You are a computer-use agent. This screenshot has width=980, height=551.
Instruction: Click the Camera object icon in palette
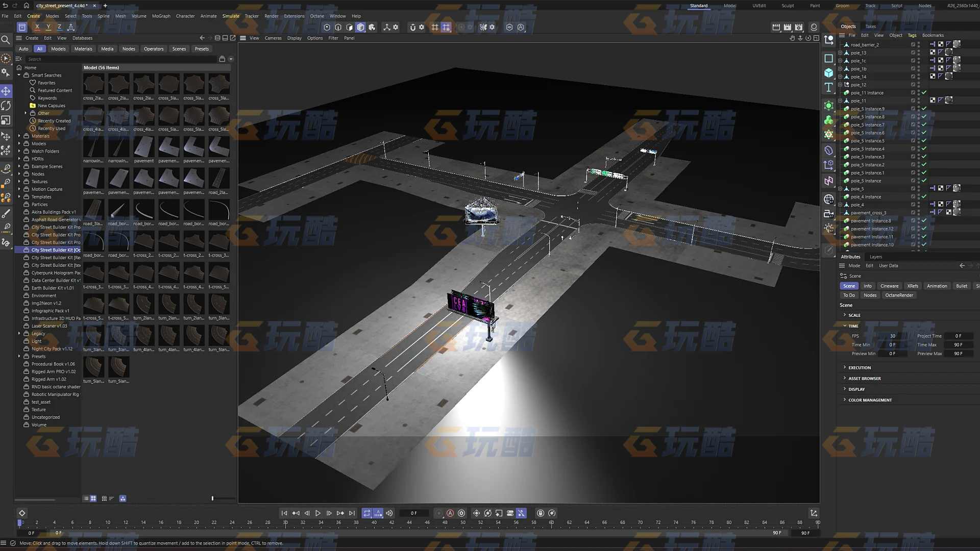point(828,214)
